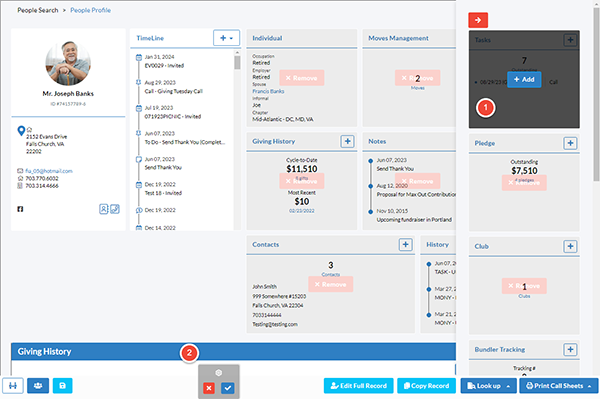The height and width of the screenshot is (399, 600).
Task: Click the Edit Full Record button
Action: (x=358, y=386)
